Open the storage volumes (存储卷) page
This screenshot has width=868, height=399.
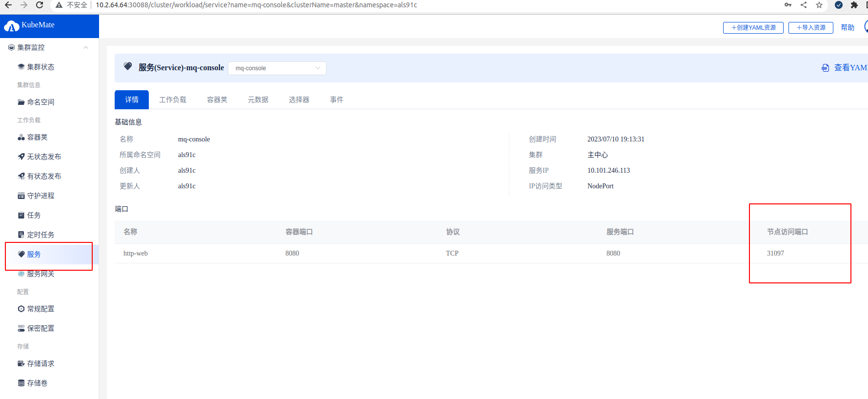click(x=37, y=383)
